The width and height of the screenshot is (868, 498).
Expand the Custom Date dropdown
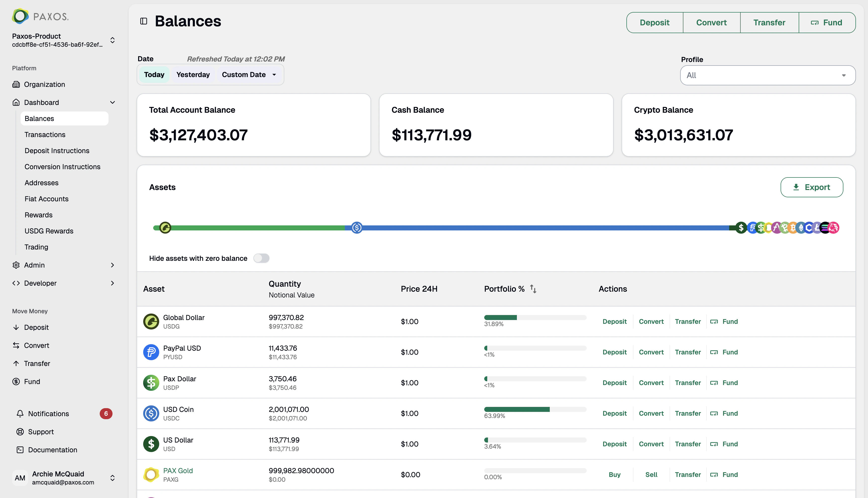pyautogui.click(x=249, y=75)
